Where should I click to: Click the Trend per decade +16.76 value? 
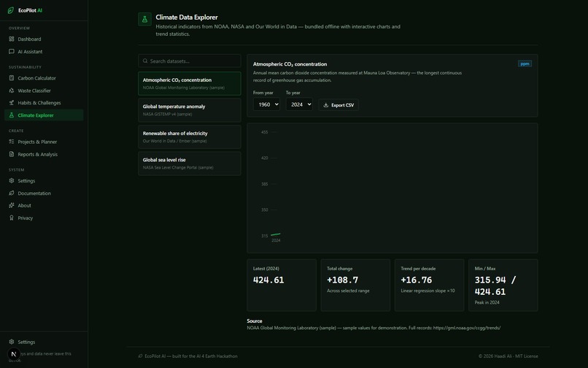417,280
